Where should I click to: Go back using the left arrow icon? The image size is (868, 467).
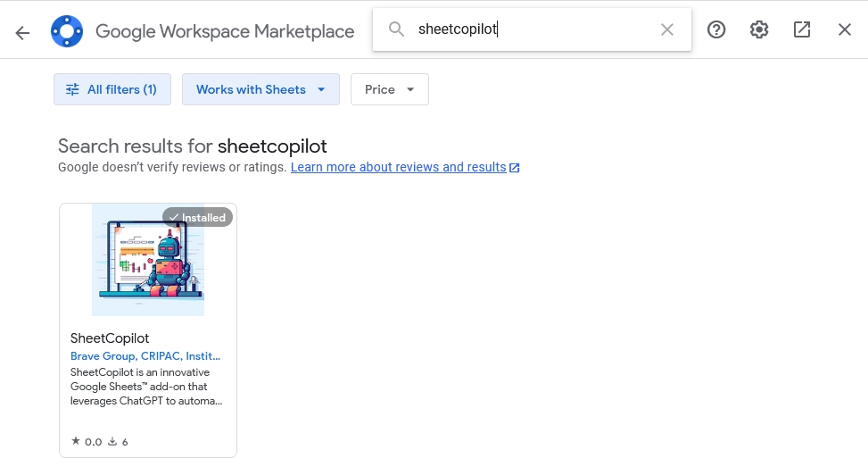click(22, 33)
